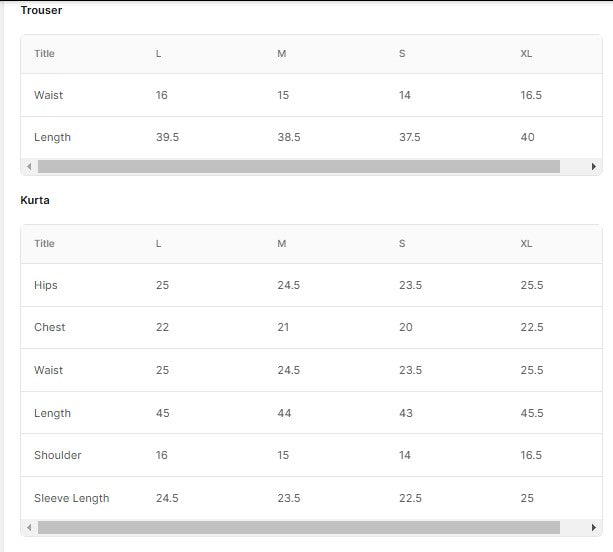The width and height of the screenshot is (613, 552).
Task: Click the Trouser table's horizontal scrollbar thumb
Action: 298,167
